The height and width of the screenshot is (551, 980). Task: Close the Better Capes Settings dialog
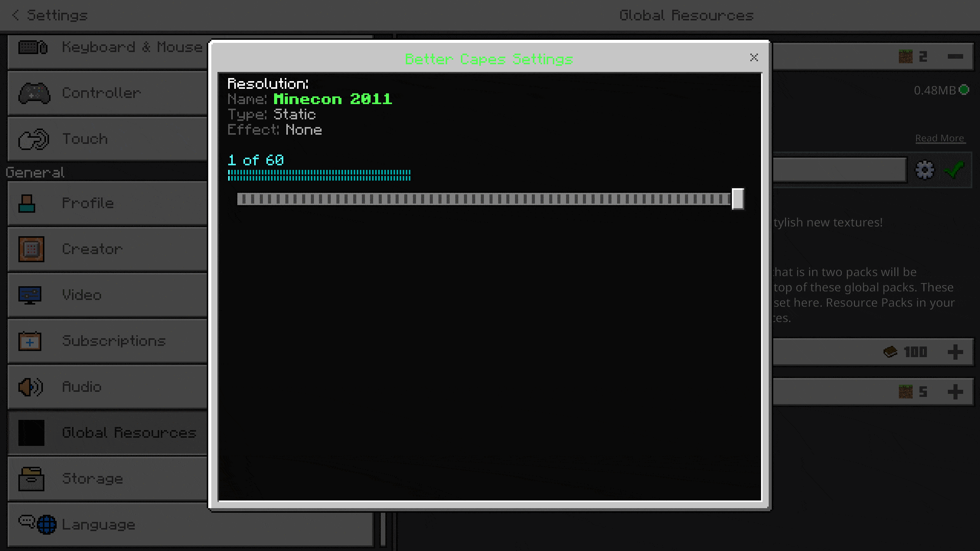753,57
